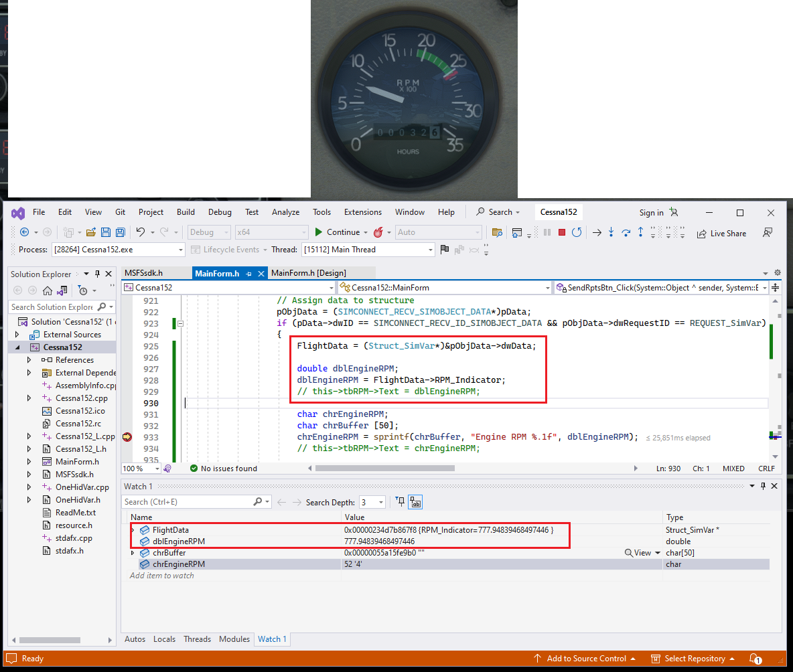Open the notifications bell in status bar
Screen dimensions: 793x672
pyautogui.click(x=754, y=659)
